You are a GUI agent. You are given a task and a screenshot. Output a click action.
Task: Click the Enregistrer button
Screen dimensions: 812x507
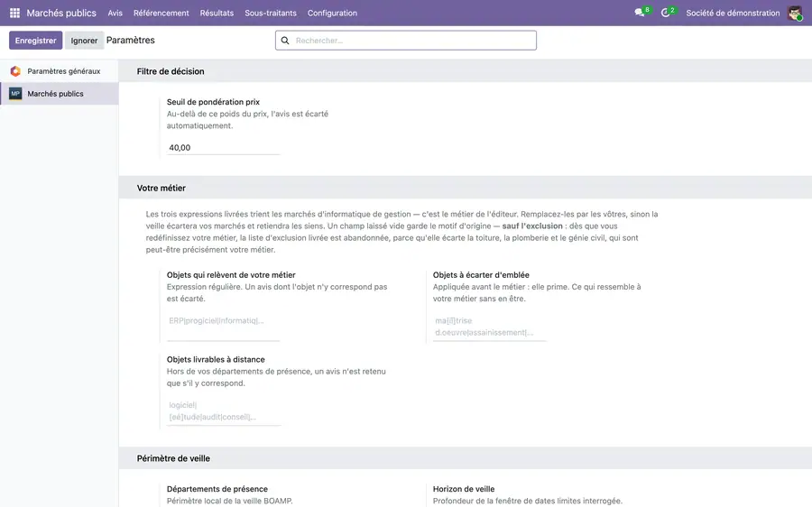tap(36, 41)
